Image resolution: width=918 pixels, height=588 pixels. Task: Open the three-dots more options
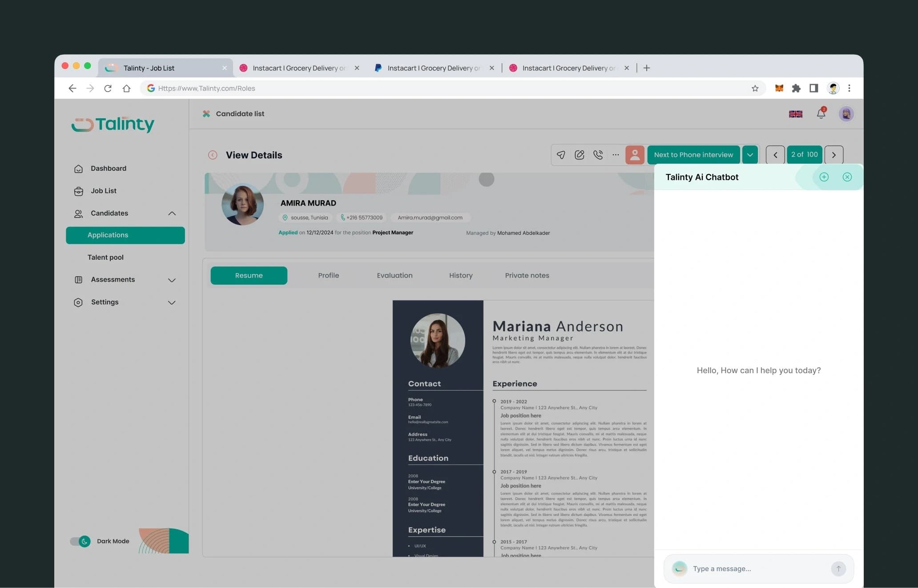point(616,155)
